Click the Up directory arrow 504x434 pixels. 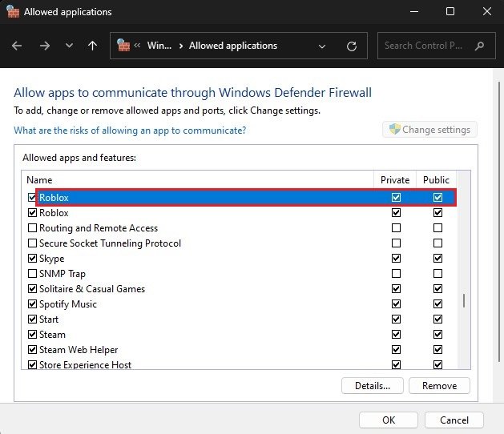(92, 46)
